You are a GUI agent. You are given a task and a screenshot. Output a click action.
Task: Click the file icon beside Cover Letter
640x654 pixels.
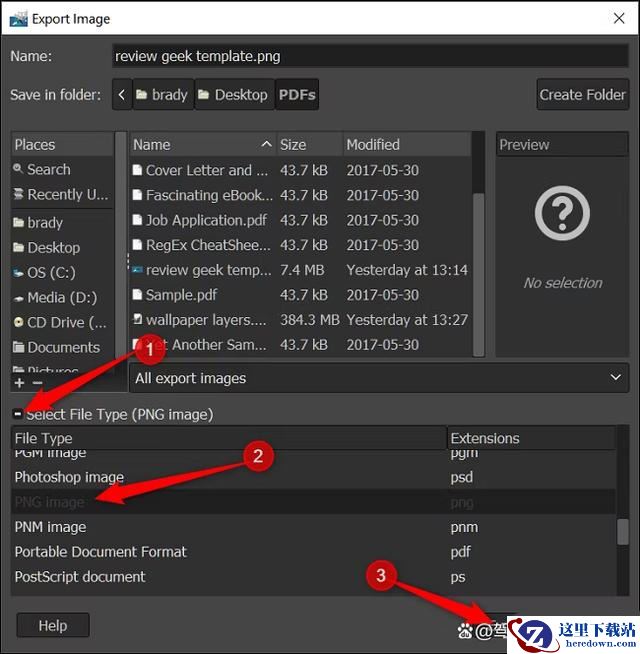coord(137,170)
